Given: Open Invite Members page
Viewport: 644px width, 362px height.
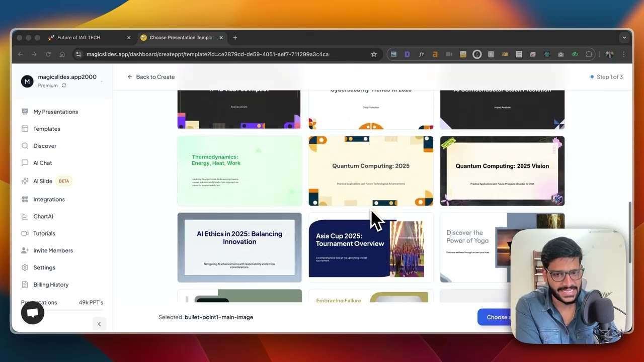Looking at the screenshot, I should pos(47,250).
